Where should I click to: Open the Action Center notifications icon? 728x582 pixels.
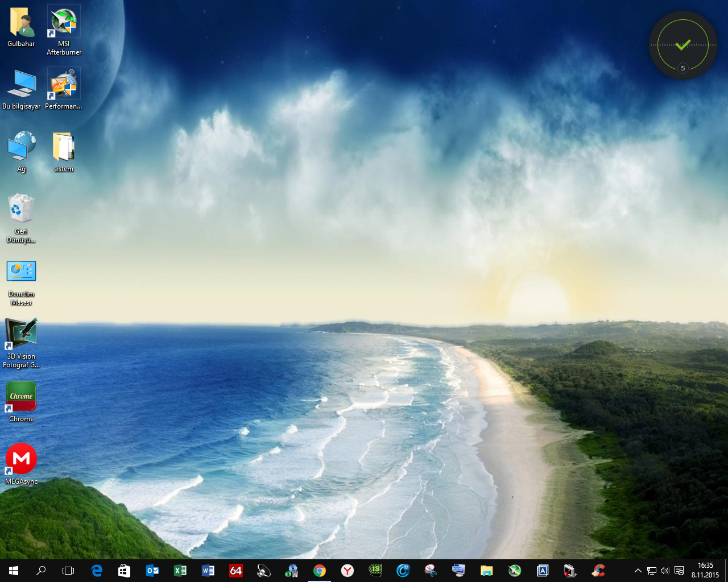[679, 571]
